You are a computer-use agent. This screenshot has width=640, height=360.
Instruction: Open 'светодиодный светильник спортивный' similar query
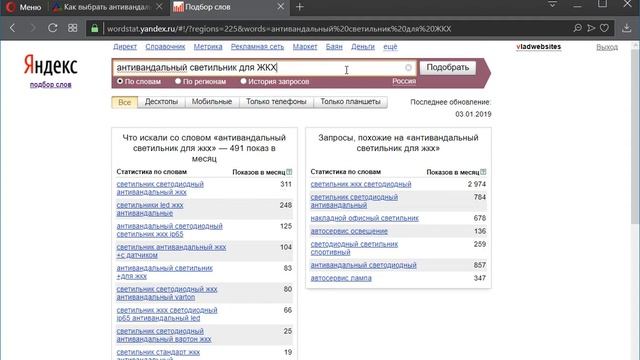pos(354,248)
